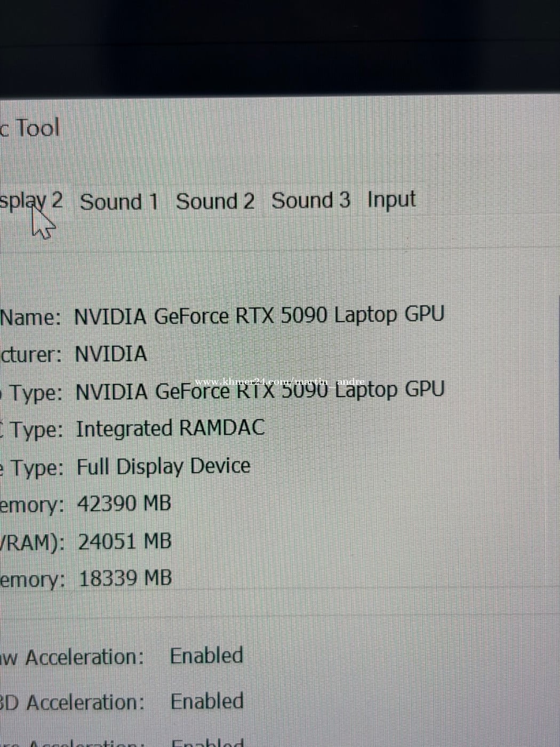Switch to the Display 2 tab
Screen dimensions: 560x747
[31, 202]
